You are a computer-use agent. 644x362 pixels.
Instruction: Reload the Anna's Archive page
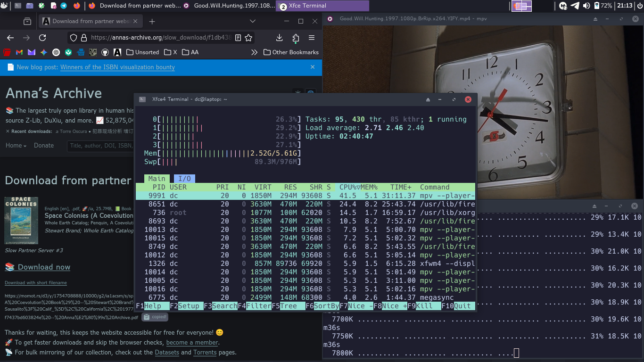42,38
